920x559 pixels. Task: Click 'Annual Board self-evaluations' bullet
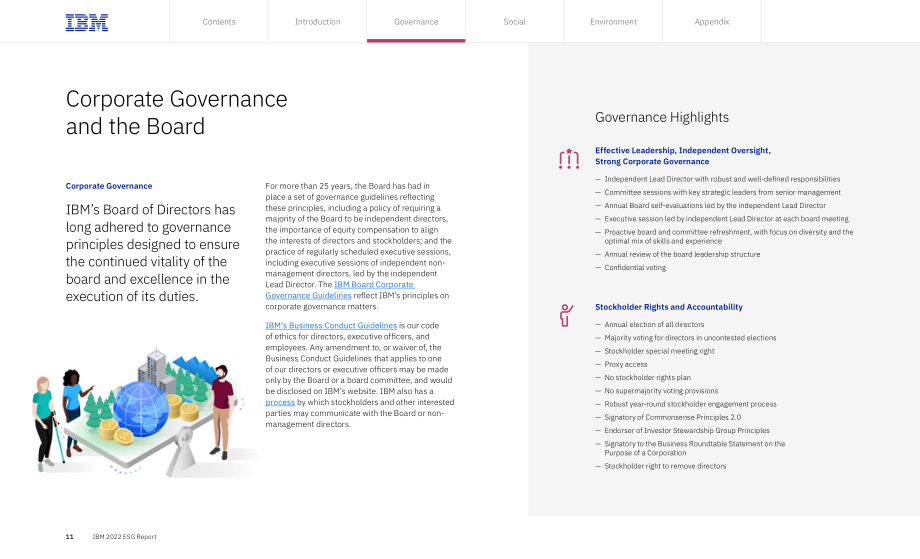point(715,205)
